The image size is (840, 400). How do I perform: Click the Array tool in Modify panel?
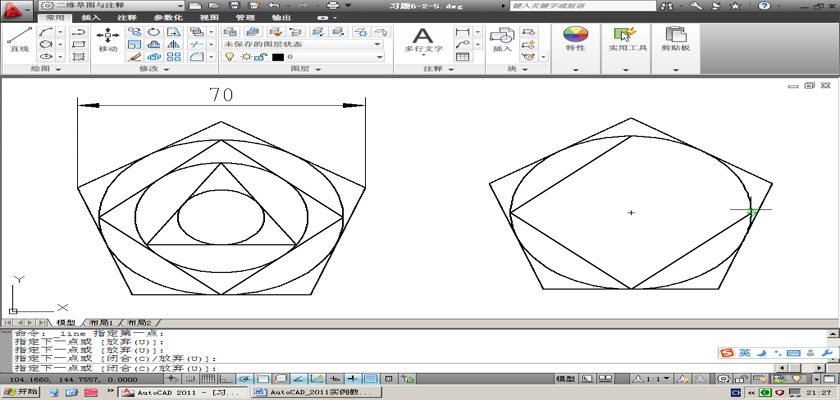(174, 56)
